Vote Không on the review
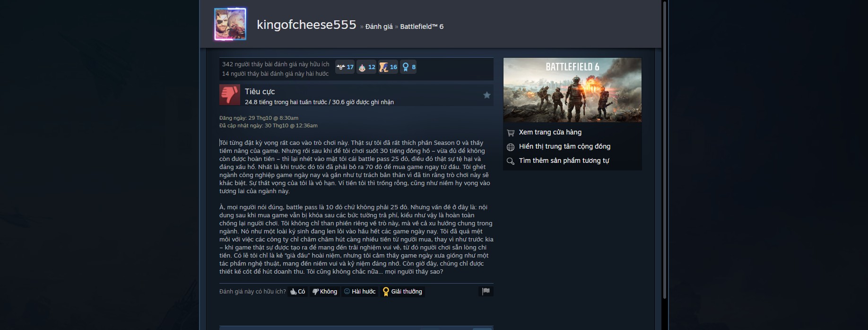Screen dimensions: 868x330 click(x=325, y=292)
